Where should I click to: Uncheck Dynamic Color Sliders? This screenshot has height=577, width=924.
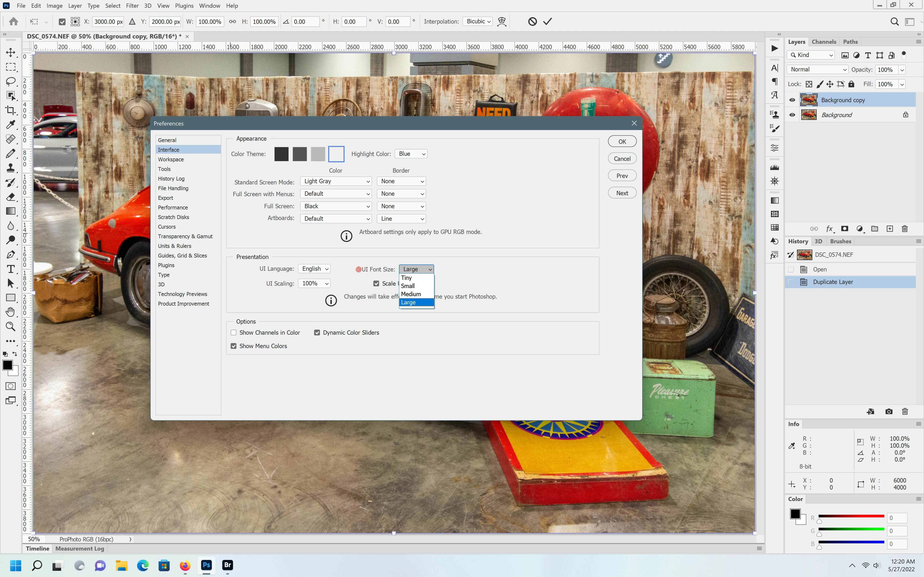coord(317,333)
